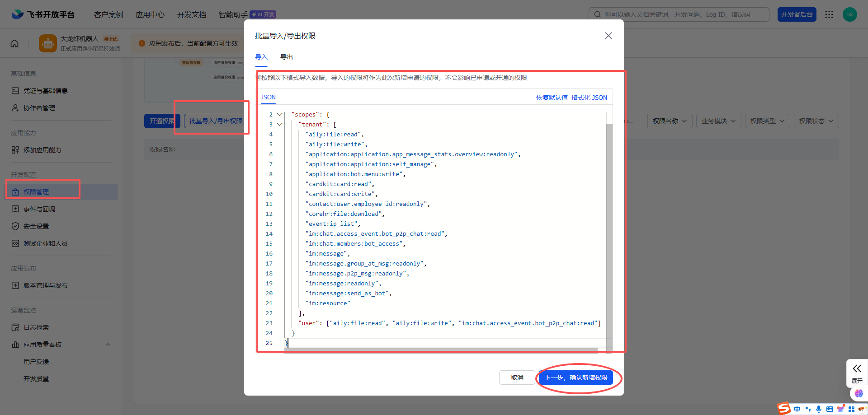Click the 恢复默认值 link
The height and width of the screenshot is (415, 868).
pos(552,98)
